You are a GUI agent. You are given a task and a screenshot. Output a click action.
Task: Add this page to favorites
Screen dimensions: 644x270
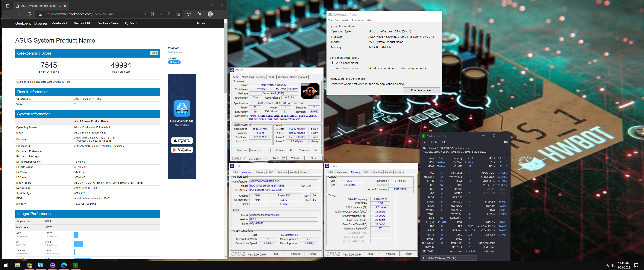click(178, 14)
